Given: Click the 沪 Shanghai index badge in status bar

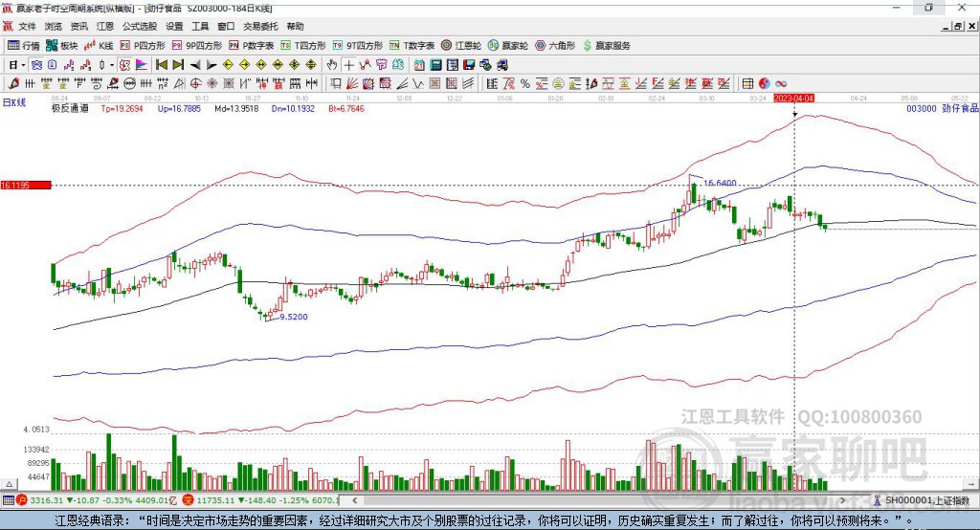Looking at the screenshot, I should coord(22,500).
